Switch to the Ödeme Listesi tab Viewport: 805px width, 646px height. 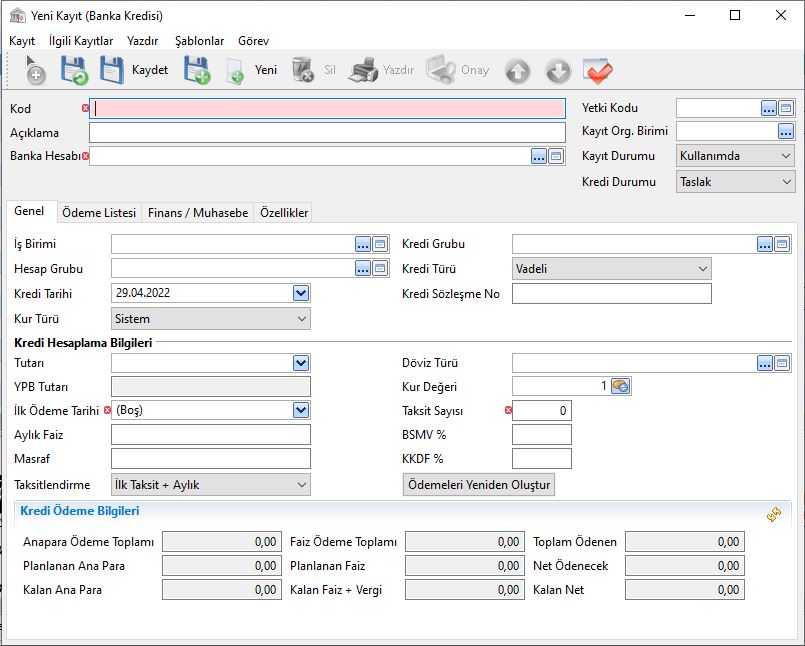[98, 213]
